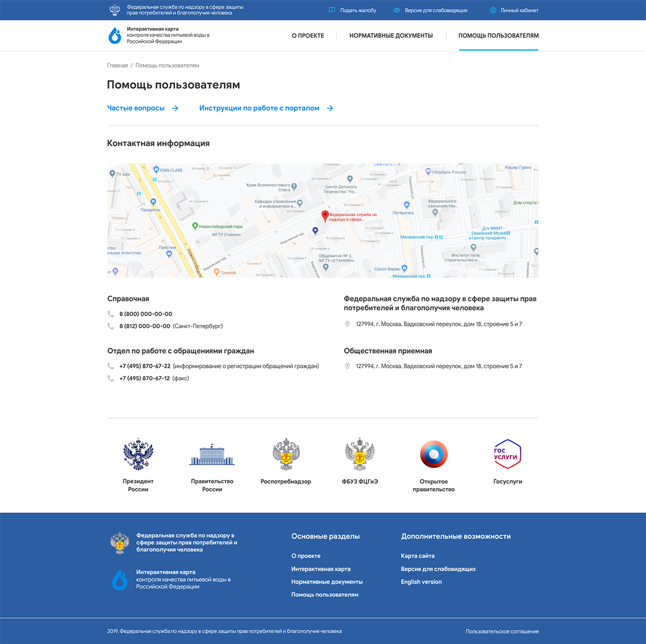646x644 pixels.
Task: Click the Госуслуги caption link
Action: [508, 481]
